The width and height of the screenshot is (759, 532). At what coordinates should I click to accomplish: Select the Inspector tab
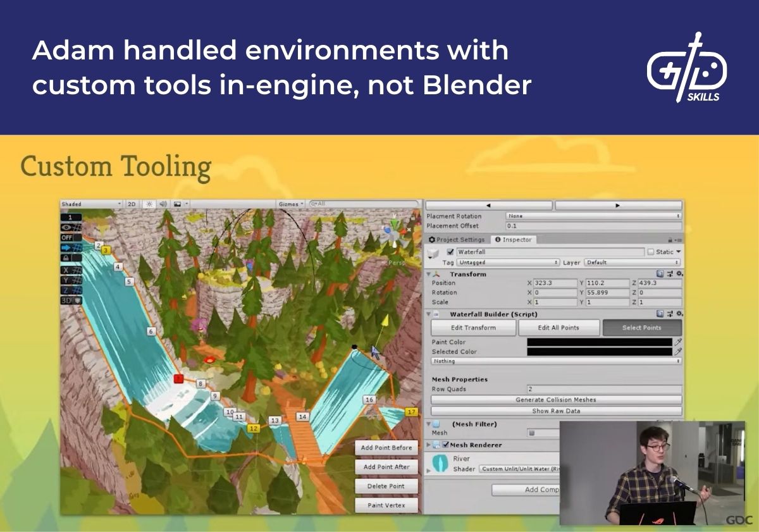(514, 240)
